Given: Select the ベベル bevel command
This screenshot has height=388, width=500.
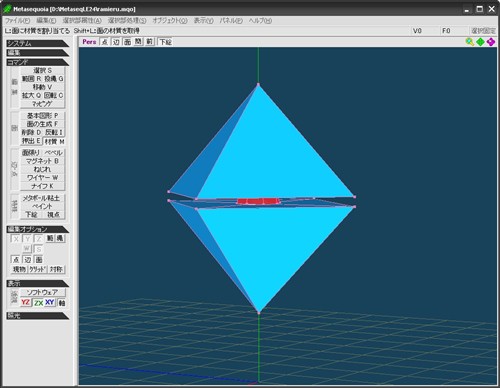Looking at the screenshot, I should tap(54, 153).
